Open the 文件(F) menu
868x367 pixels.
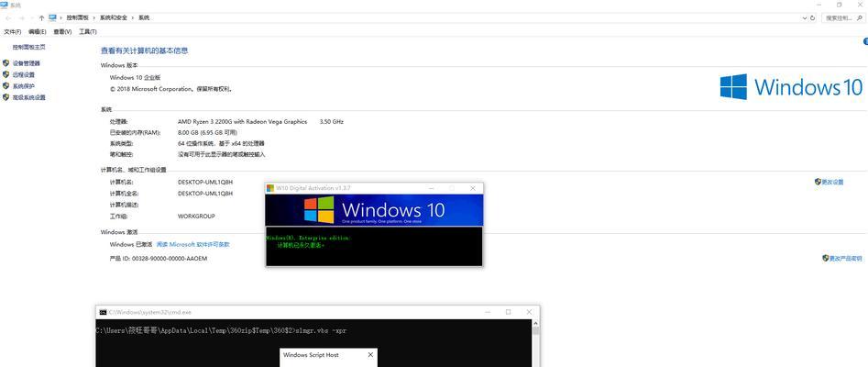click(13, 32)
